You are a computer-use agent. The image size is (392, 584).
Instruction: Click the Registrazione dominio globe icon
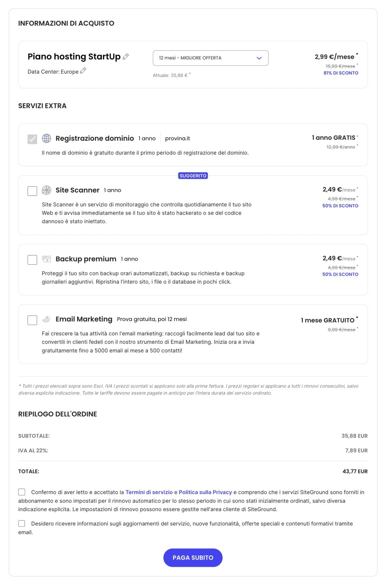(x=47, y=138)
